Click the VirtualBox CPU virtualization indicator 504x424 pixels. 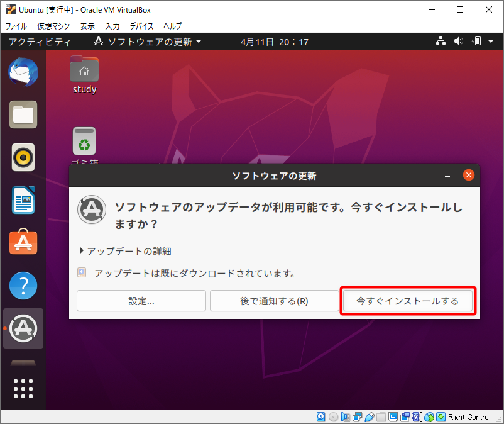[417, 417]
